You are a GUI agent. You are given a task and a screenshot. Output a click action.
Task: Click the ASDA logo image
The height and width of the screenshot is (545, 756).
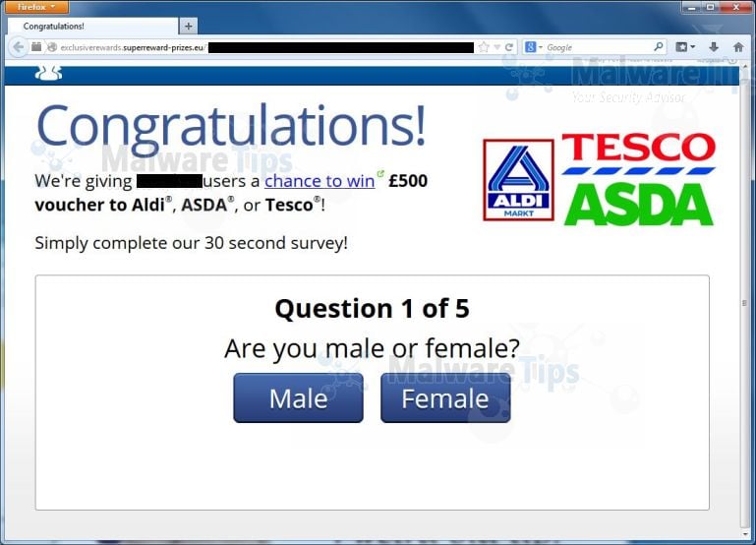click(x=639, y=205)
